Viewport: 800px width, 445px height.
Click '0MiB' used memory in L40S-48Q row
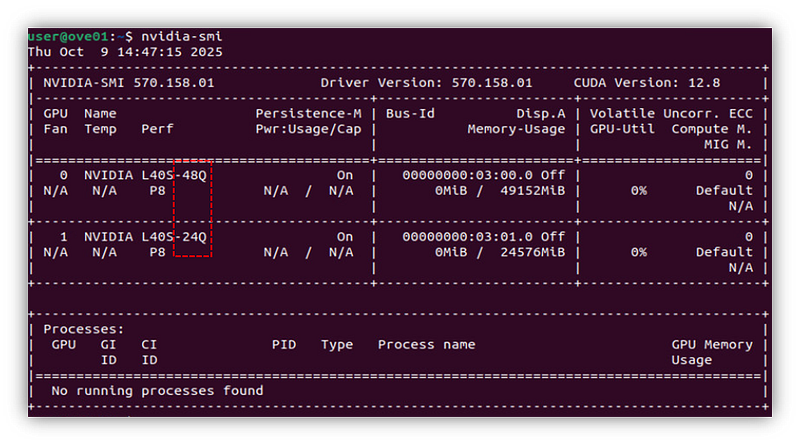point(451,191)
